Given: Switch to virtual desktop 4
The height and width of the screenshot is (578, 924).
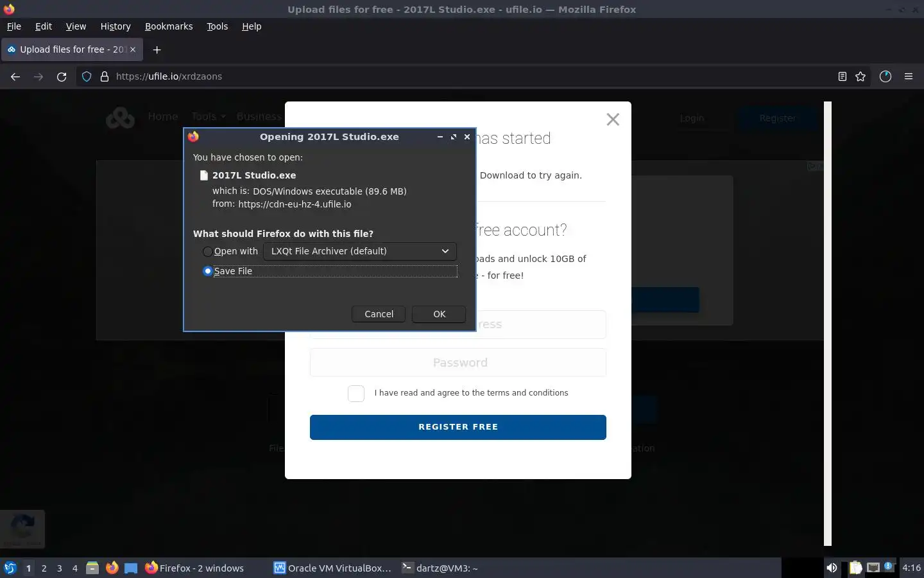Looking at the screenshot, I should tap(75, 568).
